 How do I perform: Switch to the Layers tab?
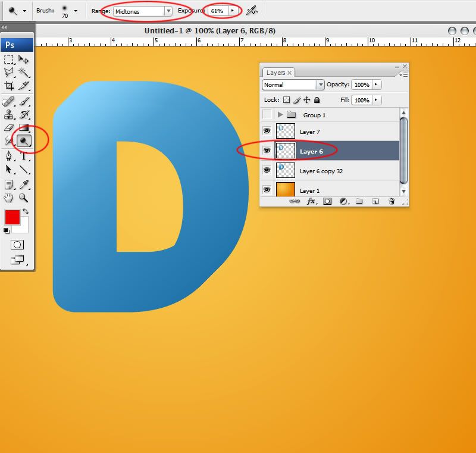[275, 73]
